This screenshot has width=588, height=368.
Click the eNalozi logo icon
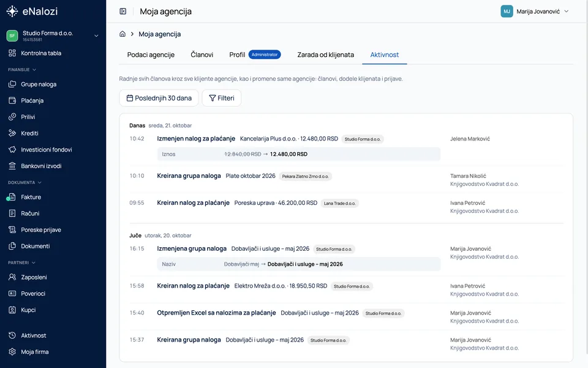12,11
